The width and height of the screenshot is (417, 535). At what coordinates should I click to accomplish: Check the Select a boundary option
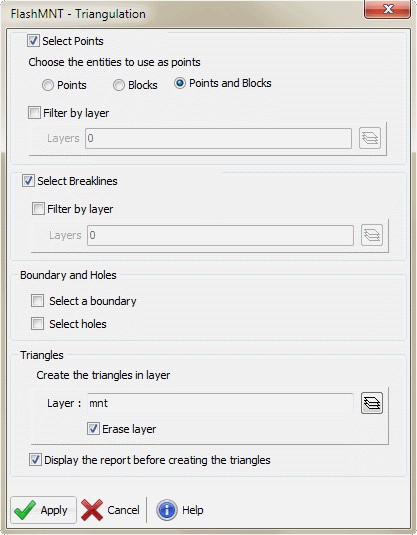[x=38, y=301]
